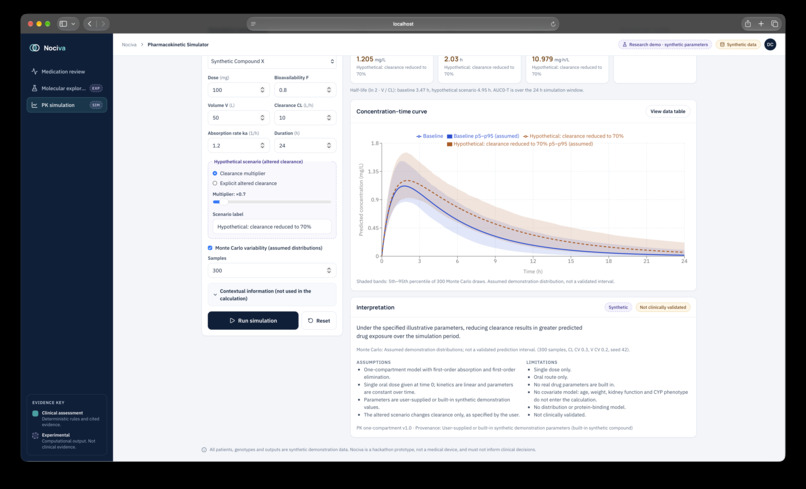Adjust the Bioavailability F stepper arrows

tap(329, 90)
